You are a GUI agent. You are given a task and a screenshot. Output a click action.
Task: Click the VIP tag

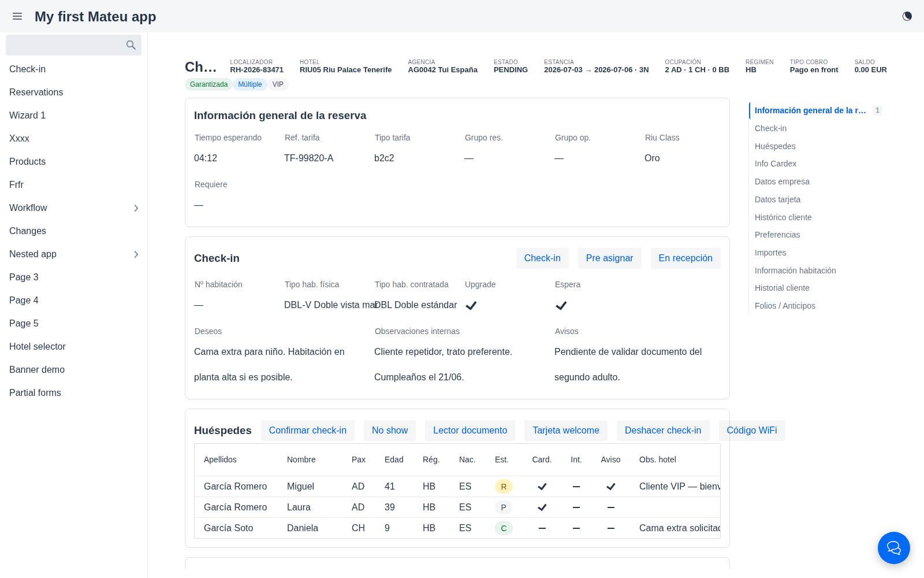[x=278, y=84]
